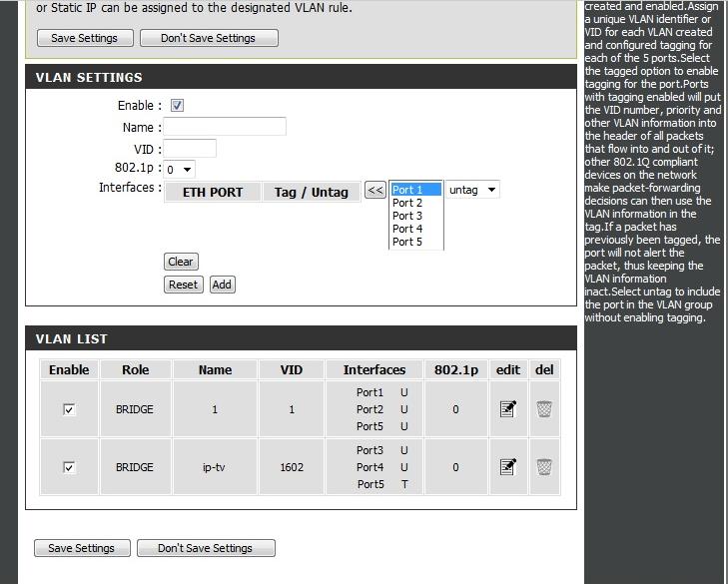Toggle the VLAN Settings Enable checkbox
Image resolution: width=728 pixels, height=584 pixels.
(177, 106)
